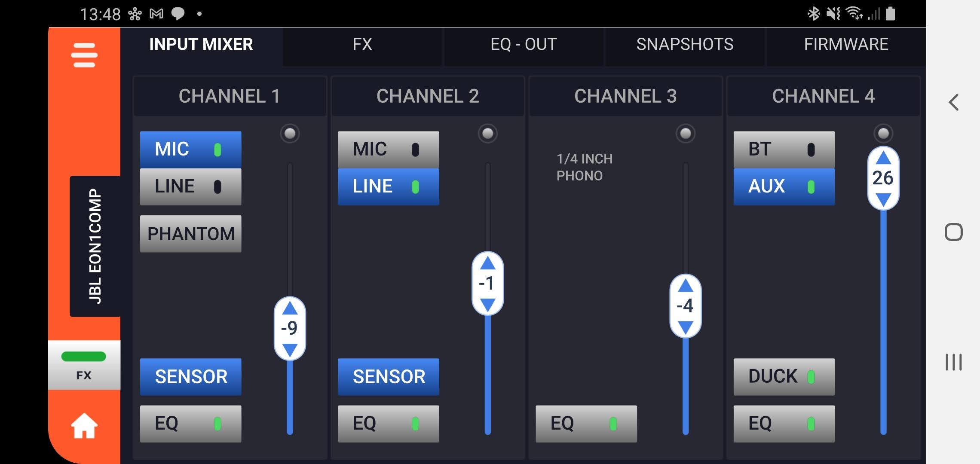
Task: Toggle PHANTOM power on Channel 1
Action: [x=190, y=234]
